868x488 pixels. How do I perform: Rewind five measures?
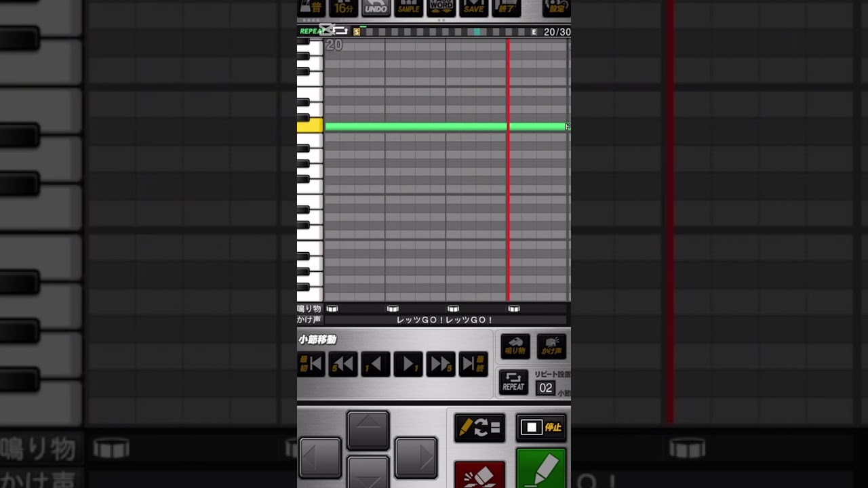click(x=343, y=365)
